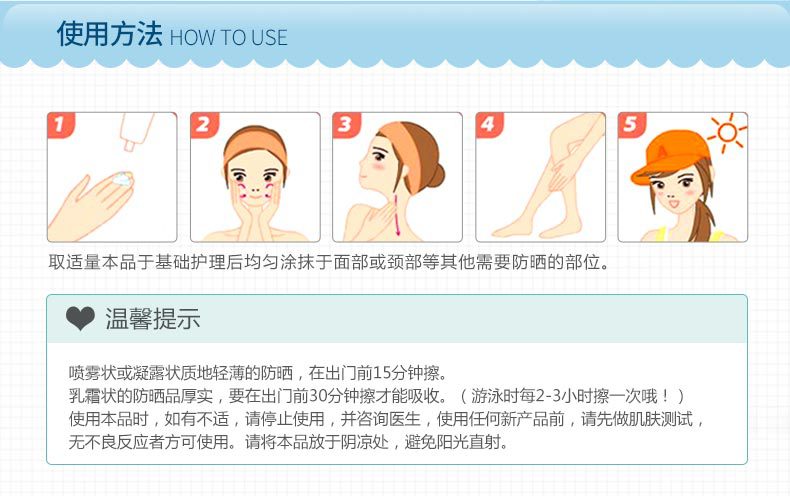The width and height of the screenshot is (790, 496).
Task: Select the step 5 girl with cap image
Action: [x=683, y=177]
